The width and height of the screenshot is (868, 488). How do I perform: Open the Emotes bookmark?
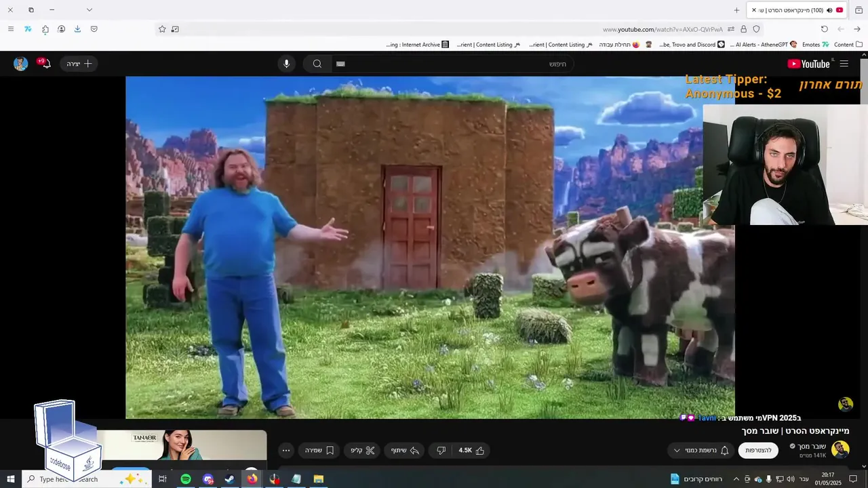816,45
